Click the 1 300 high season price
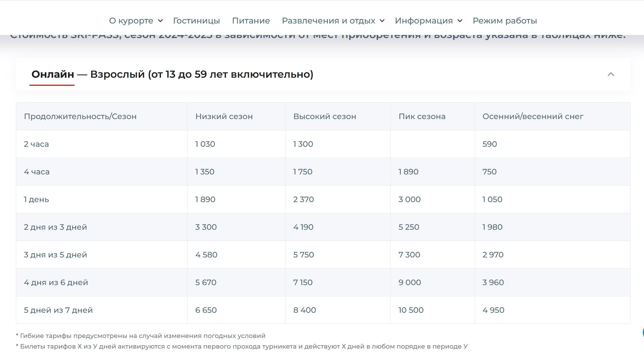 pyautogui.click(x=303, y=144)
